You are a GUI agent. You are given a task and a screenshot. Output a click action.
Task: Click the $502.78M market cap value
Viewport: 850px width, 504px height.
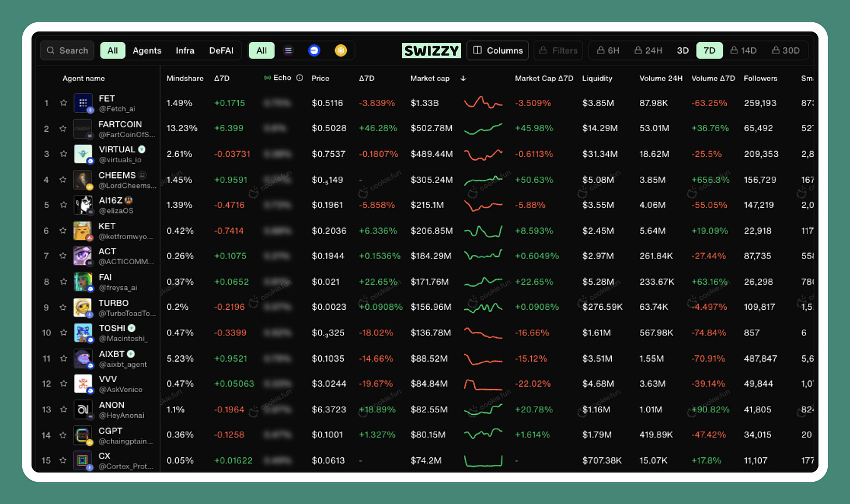pos(431,128)
